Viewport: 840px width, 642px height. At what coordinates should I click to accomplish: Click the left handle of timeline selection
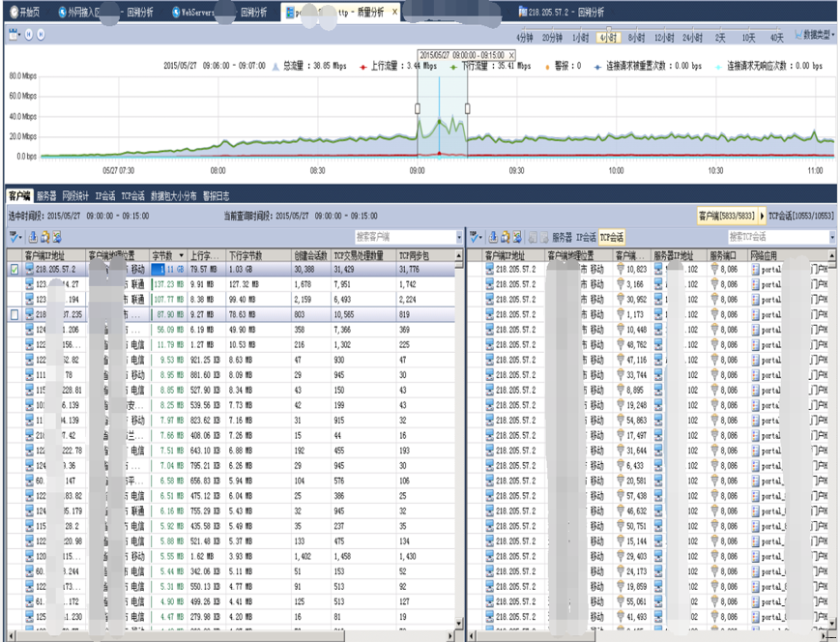[x=418, y=108]
